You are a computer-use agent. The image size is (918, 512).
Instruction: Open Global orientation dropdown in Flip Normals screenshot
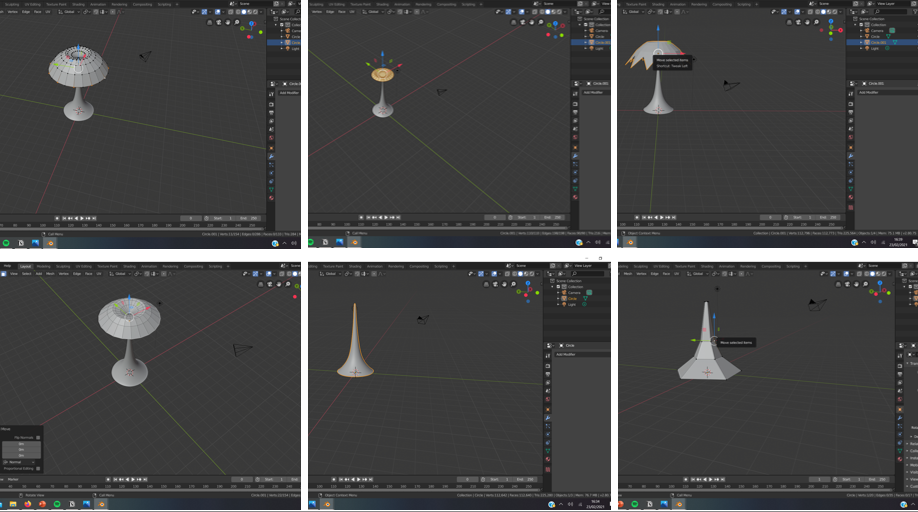tap(121, 274)
